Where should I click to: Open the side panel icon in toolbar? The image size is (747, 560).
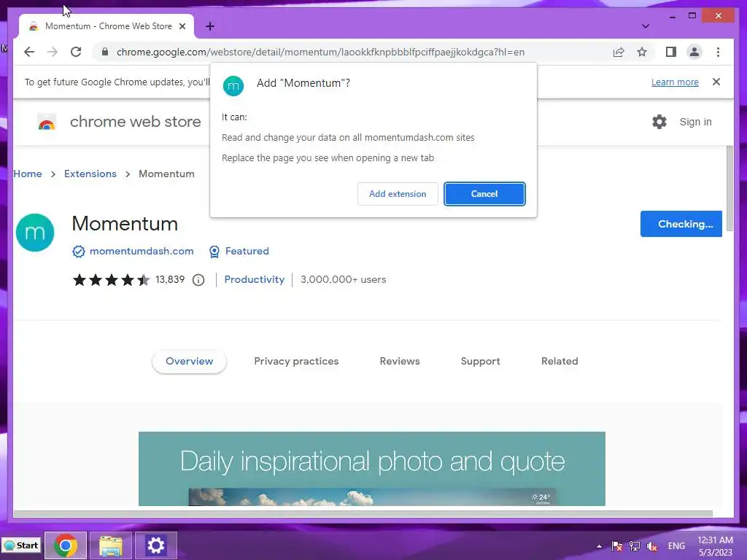[x=671, y=52]
